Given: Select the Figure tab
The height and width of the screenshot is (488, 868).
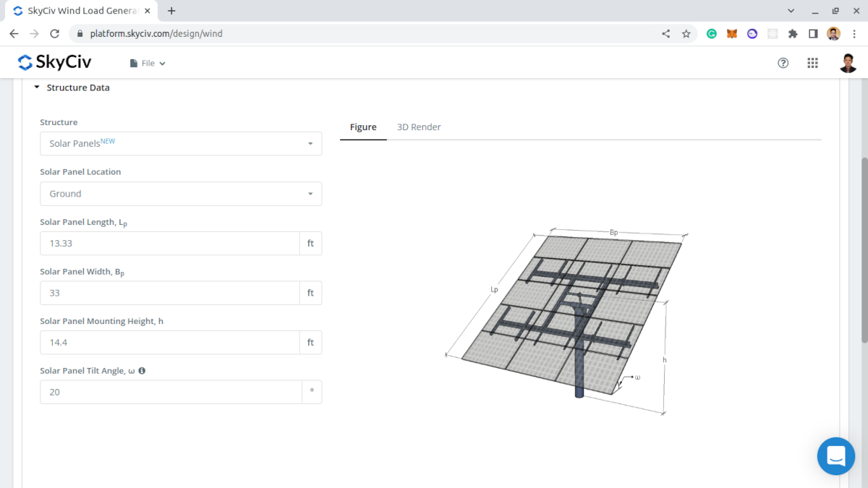Looking at the screenshot, I should (x=363, y=127).
